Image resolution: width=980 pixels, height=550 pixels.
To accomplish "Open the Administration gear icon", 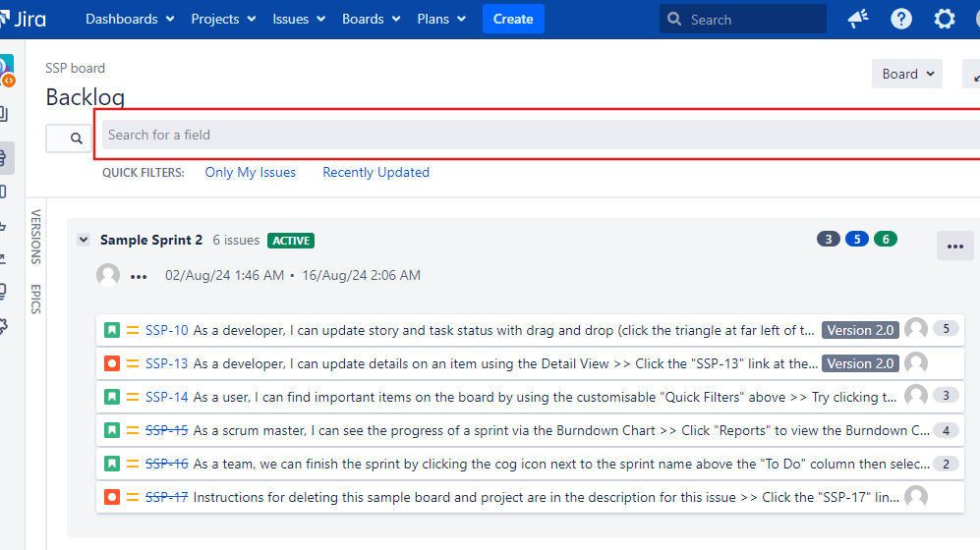I will [x=944, y=20].
